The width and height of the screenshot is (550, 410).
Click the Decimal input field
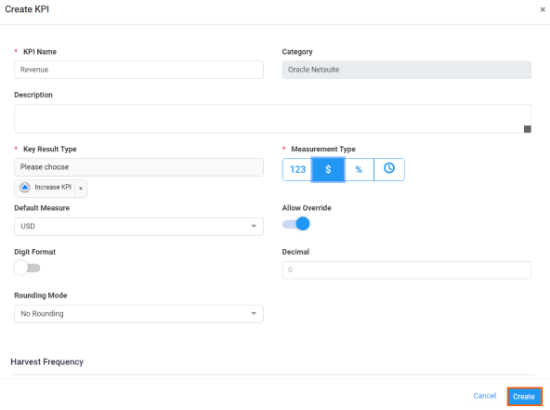click(x=407, y=270)
